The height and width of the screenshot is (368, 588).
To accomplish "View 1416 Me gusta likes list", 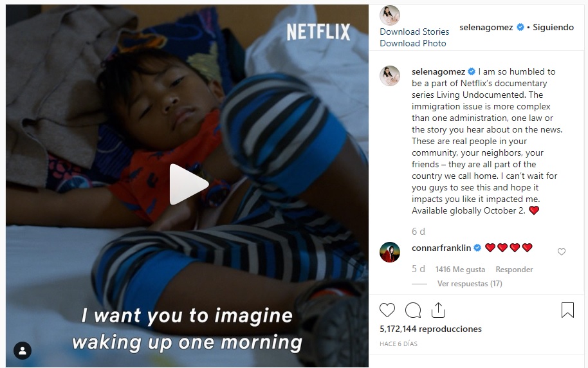I will (x=460, y=270).
